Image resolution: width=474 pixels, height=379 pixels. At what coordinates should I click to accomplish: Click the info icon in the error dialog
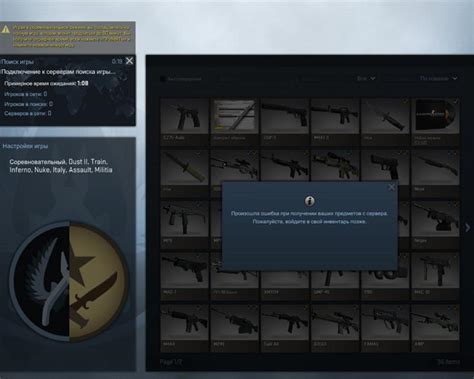click(310, 201)
